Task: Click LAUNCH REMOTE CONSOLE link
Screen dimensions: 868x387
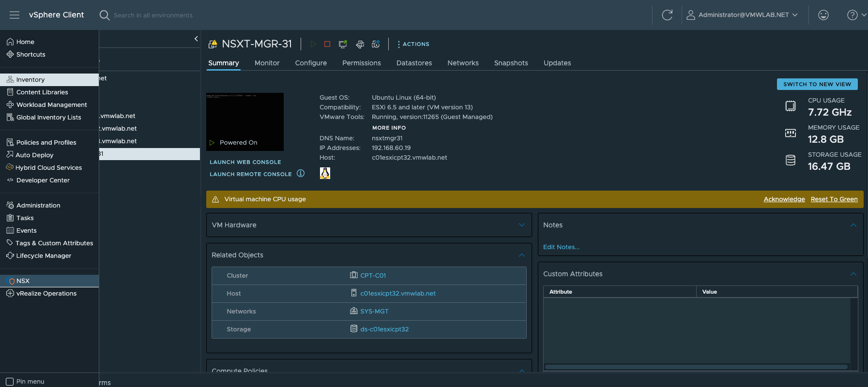Action: (250, 174)
